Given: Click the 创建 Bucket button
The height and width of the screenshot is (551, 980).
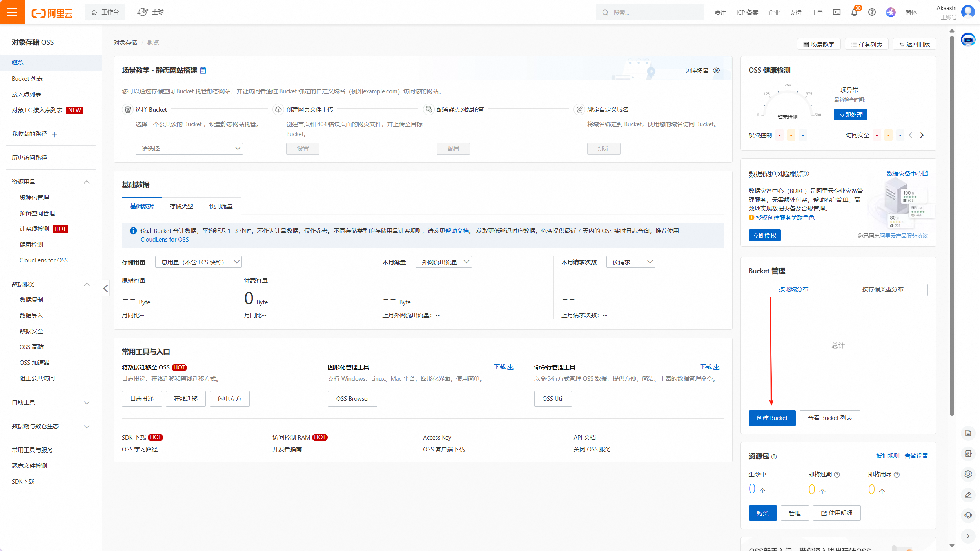Looking at the screenshot, I should point(771,418).
